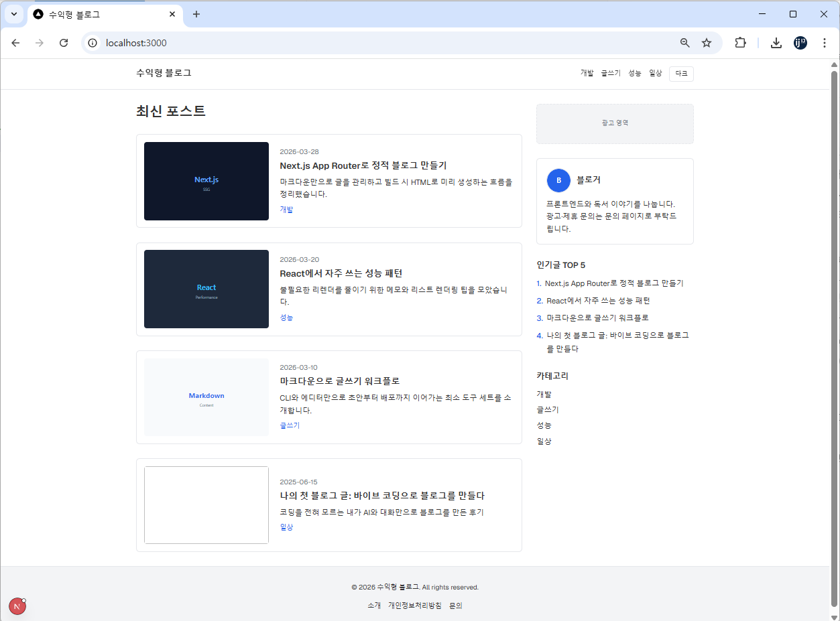
Task: Open the Chrome downloads icon
Action: click(x=776, y=42)
